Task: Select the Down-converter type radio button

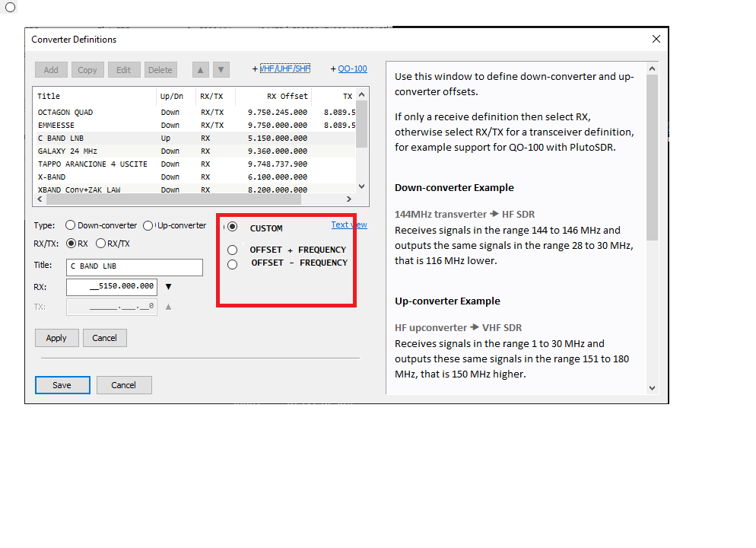Action: click(71, 225)
